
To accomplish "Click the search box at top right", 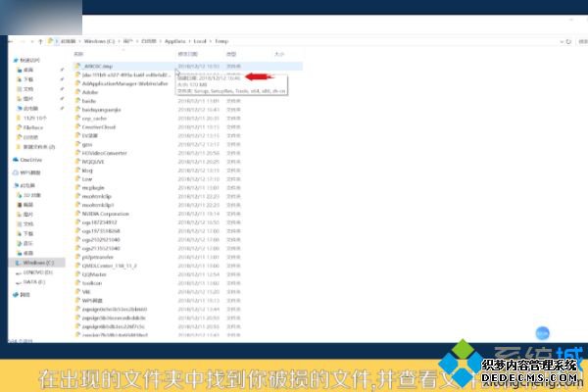I will pos(582,41).
